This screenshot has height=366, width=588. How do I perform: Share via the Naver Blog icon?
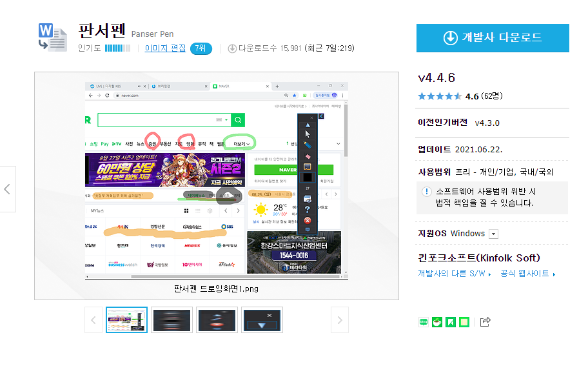point(424,321)
